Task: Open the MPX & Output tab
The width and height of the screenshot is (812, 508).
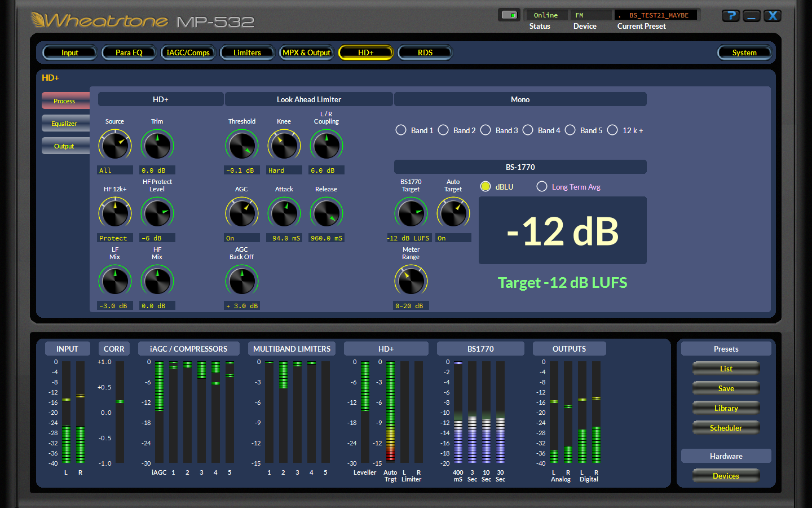Action: pos(307,52)
